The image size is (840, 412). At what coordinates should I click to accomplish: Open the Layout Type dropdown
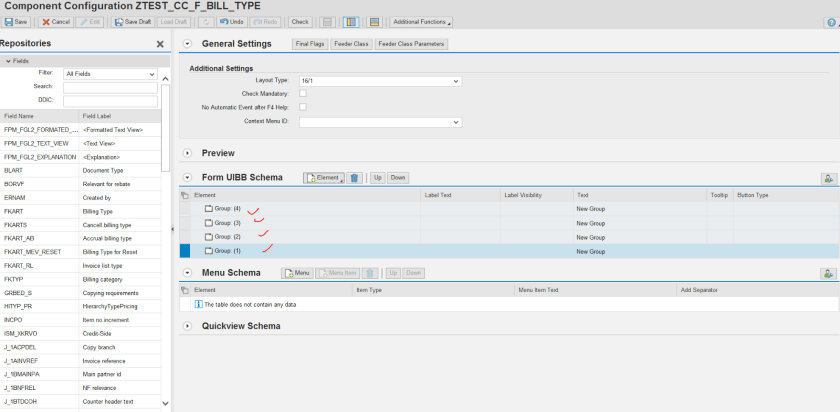pyautogui.click(x=456, y=80)
